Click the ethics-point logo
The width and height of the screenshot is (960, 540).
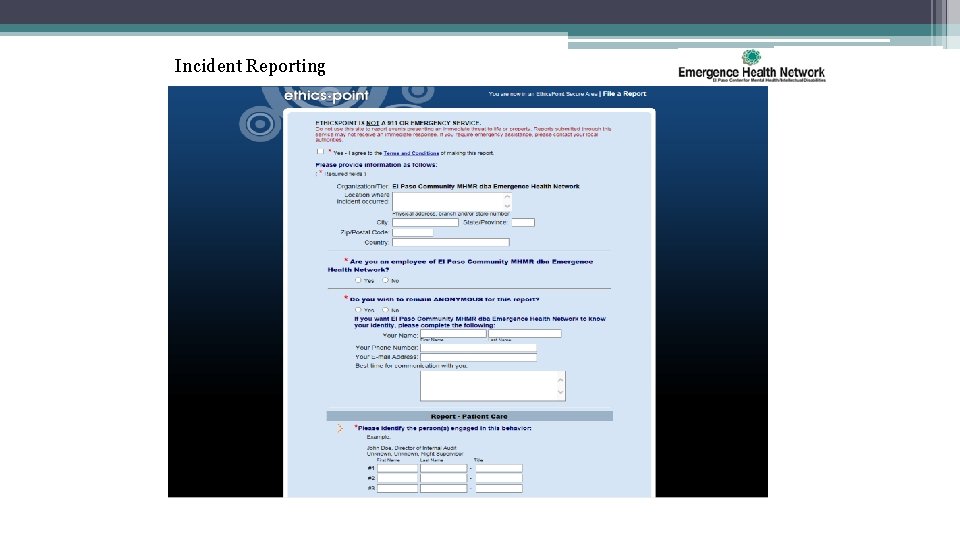click(326, 96)
